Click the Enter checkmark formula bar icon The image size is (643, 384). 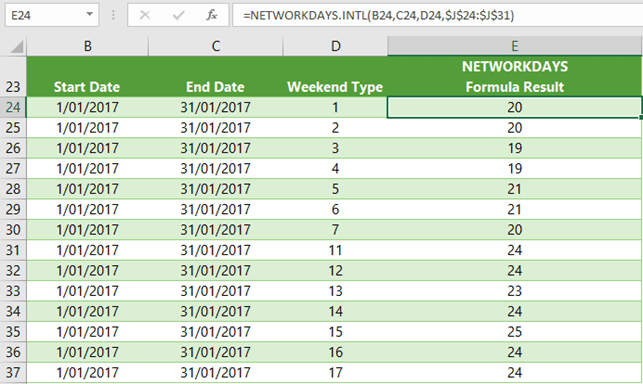pos(178,16)
